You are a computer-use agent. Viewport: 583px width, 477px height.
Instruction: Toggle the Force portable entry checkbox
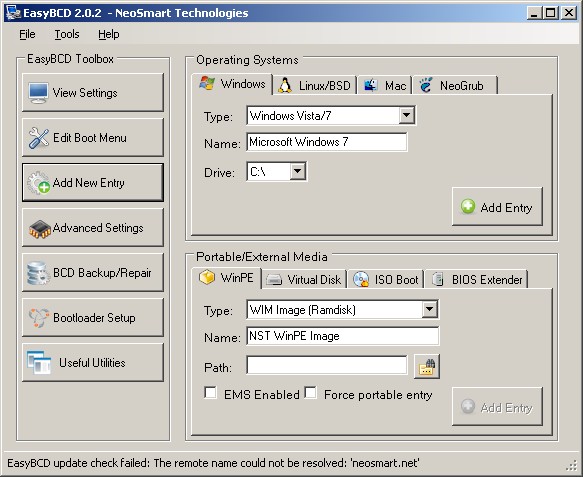pyautogui.click(x=310, y=393)
